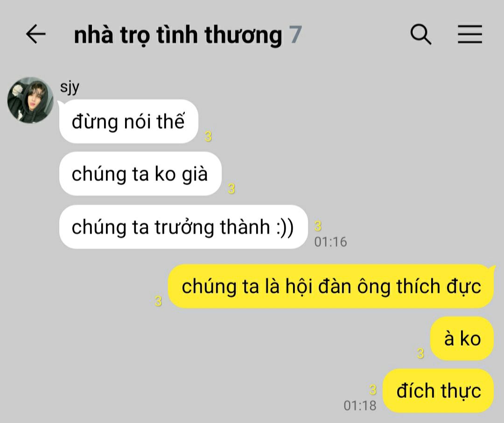Tap the 01:18 timestamp
The height and width of the screenshot is (423, 504).
(x=360, y=406)
